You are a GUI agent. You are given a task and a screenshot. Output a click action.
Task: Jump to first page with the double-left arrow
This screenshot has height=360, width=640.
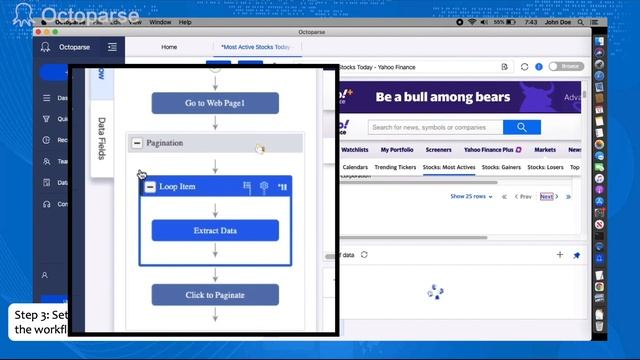504,197
